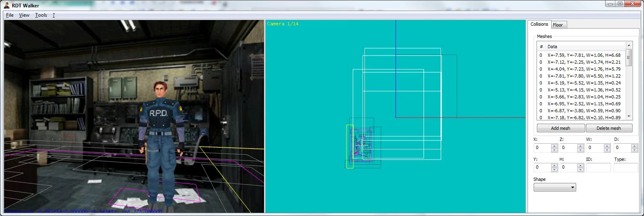Click the D value input field
This screenshot has height=216, width=644.
coord(622,148)
